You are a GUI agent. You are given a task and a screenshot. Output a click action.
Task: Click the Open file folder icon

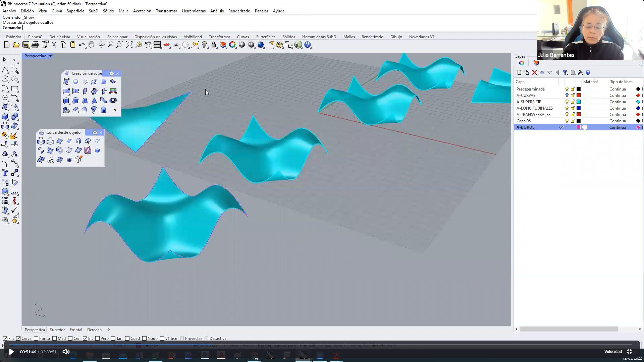tap(16, 45)
